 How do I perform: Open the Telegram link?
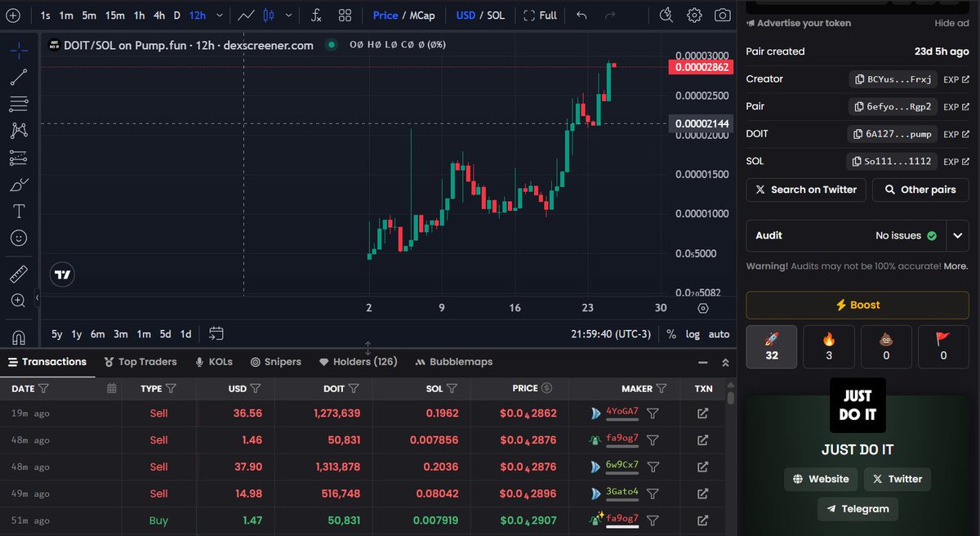click(857, 509)
